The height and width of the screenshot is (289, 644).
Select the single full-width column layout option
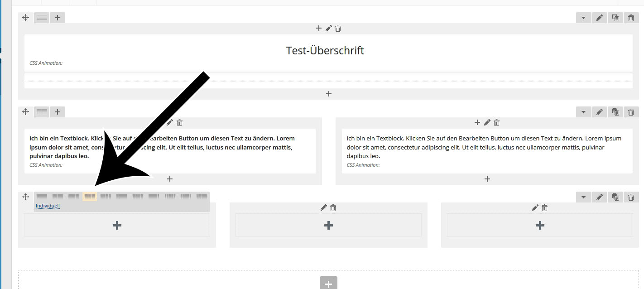tap(42, 197)
